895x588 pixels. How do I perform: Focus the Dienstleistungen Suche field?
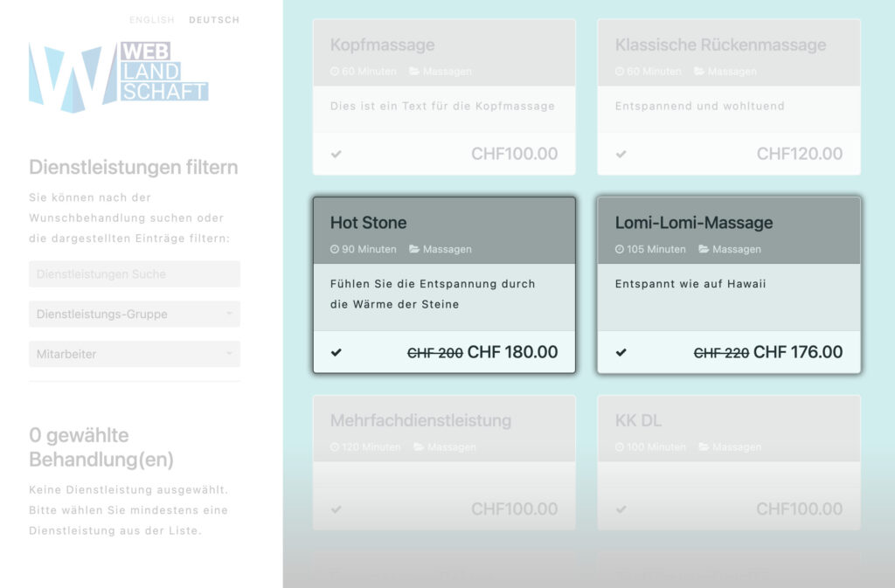coord(134,273)
